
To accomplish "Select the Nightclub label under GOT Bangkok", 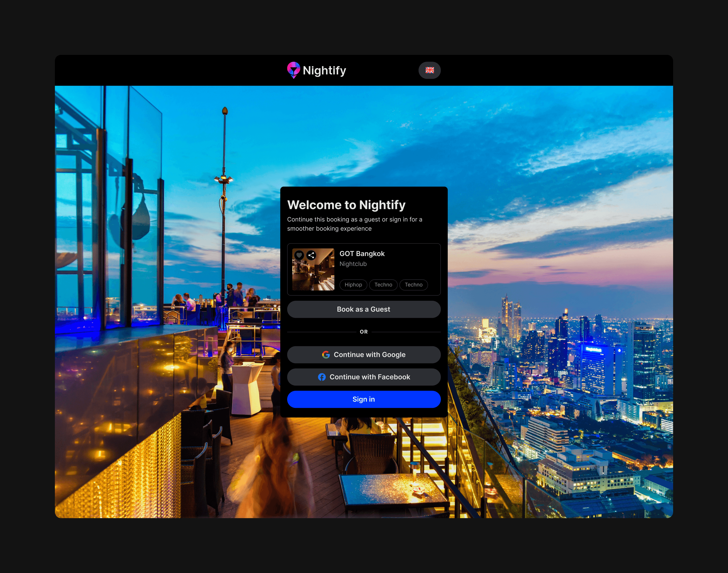I will [x=353, y=264].
